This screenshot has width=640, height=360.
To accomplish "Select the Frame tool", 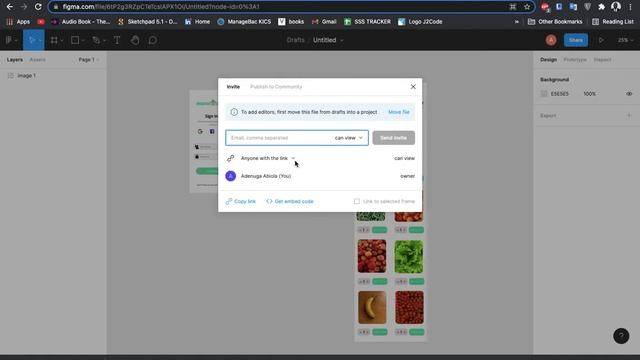I will click(x=54, y=40).
